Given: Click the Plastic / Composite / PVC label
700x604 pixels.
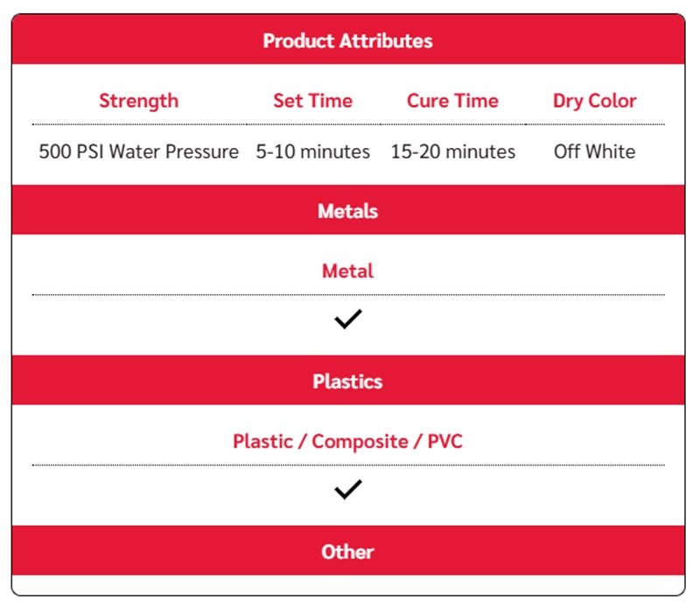Looking at the screenshot, I should pos(347,441).
